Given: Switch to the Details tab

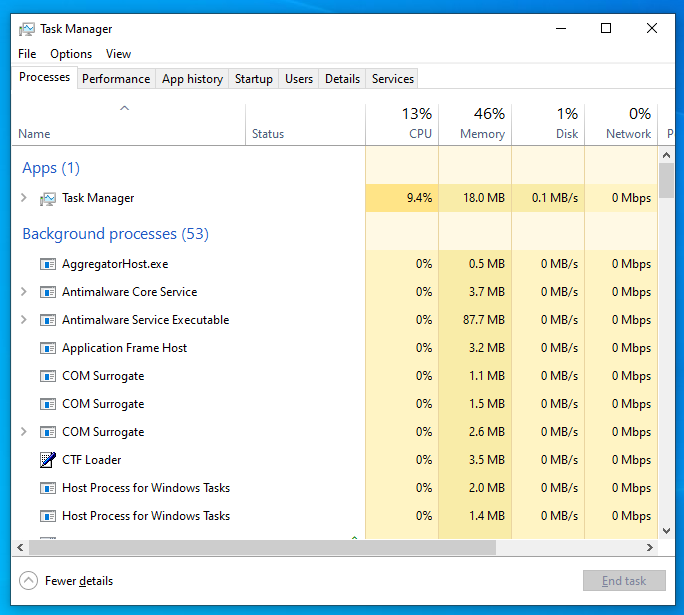Looking at the screenshot, I should 342,79.
